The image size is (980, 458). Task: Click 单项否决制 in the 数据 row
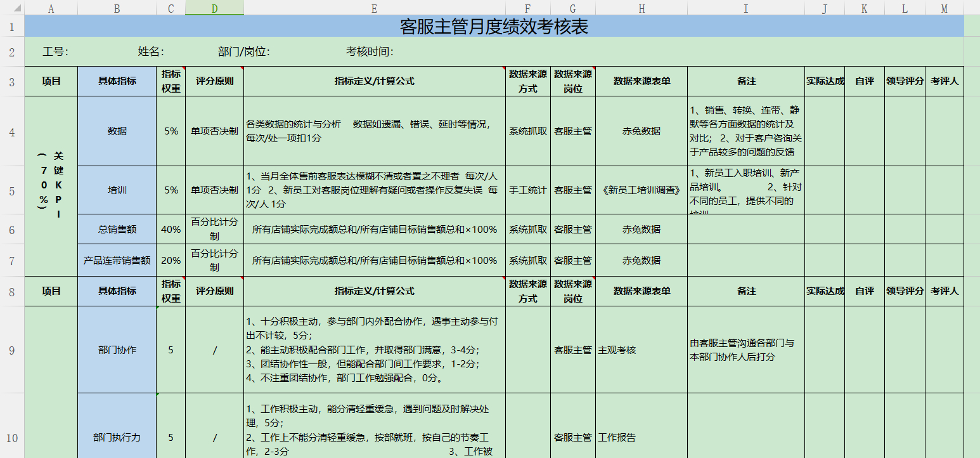(214, 131)
